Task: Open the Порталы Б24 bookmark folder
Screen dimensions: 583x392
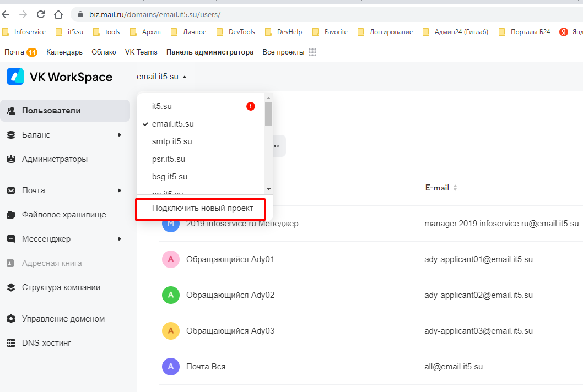Action: 525,32
